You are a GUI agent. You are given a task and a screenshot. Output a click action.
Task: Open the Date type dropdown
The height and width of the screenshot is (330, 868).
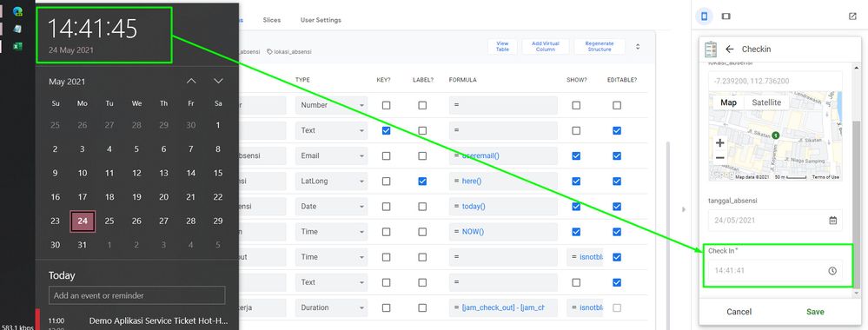(x=331, y=207)
